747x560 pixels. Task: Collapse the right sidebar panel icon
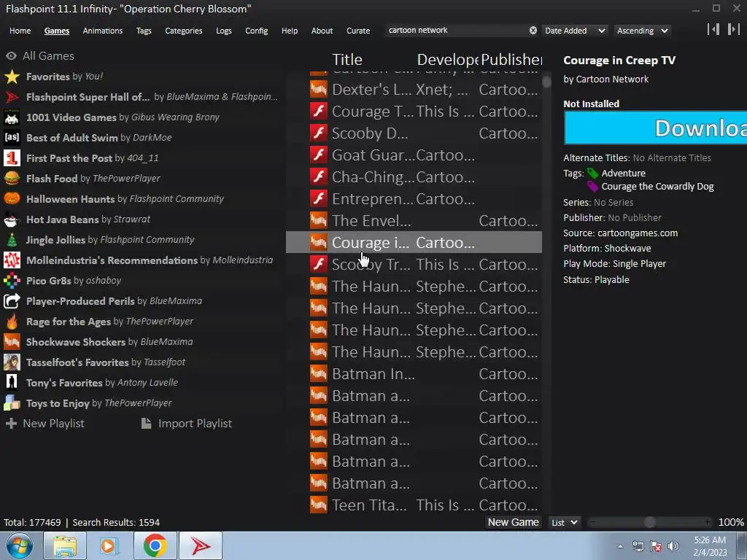[734, 29]
